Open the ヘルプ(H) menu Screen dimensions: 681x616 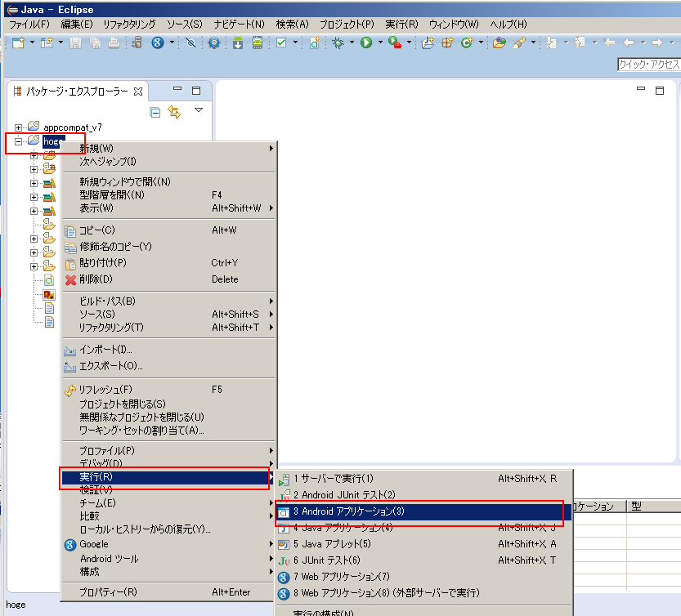pyautogui.click(x=509, y=25)
